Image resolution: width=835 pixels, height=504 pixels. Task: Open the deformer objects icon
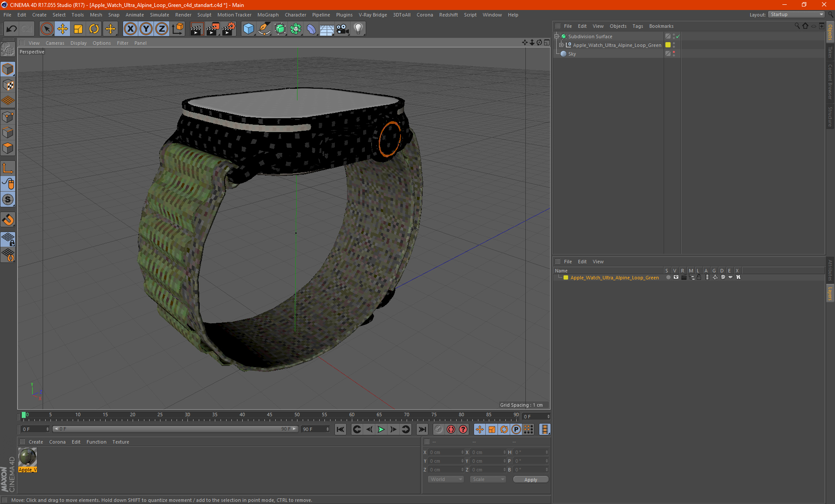coord(311,29)
